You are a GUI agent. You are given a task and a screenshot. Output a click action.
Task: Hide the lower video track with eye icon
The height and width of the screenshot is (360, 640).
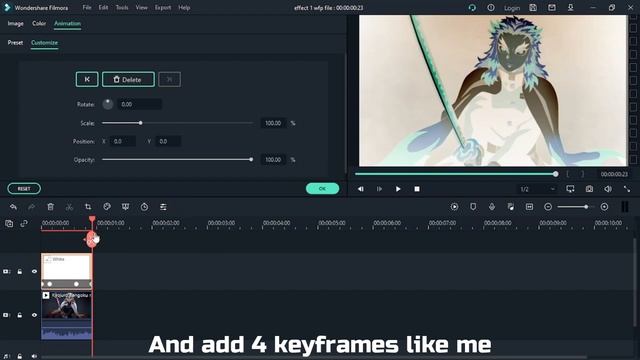coord(34,315)
